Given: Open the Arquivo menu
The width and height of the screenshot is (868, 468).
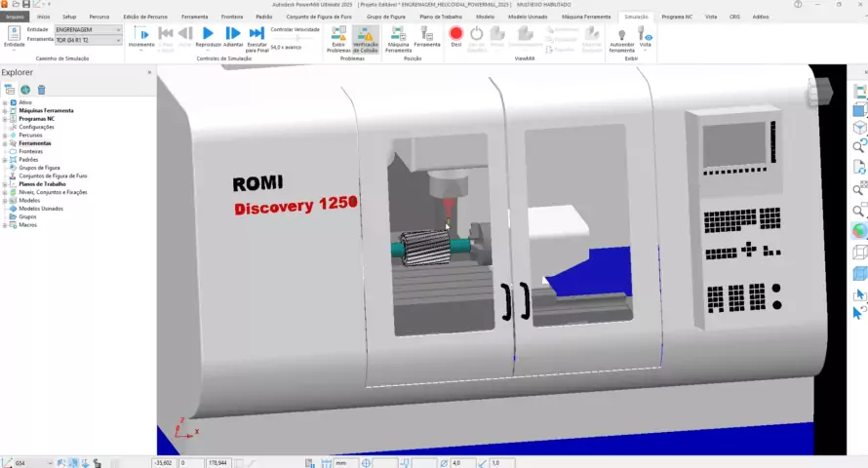Looking at the screenshot, I should pyautogui.click(x=15, y=17).
